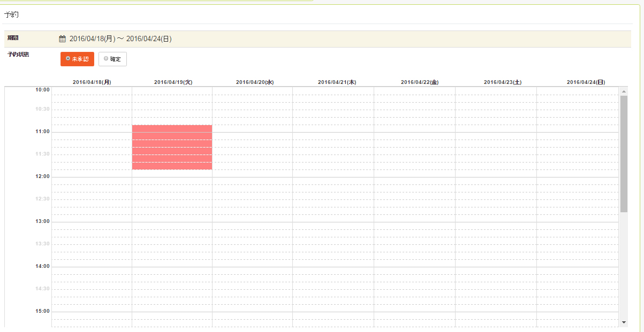The height and width of the screenshot is (332, 644).
Task: Click the 12:00 time label
Action: tap(43, 176)
